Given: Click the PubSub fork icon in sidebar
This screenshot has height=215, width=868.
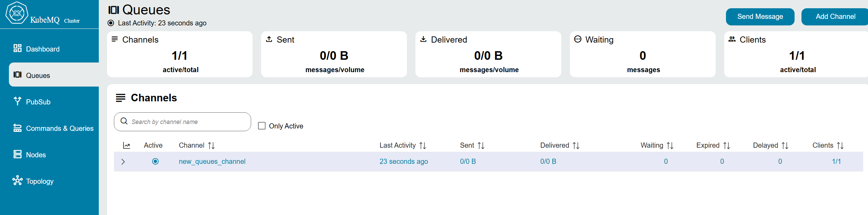Looking at the screenshot, I should coord(17,101).
